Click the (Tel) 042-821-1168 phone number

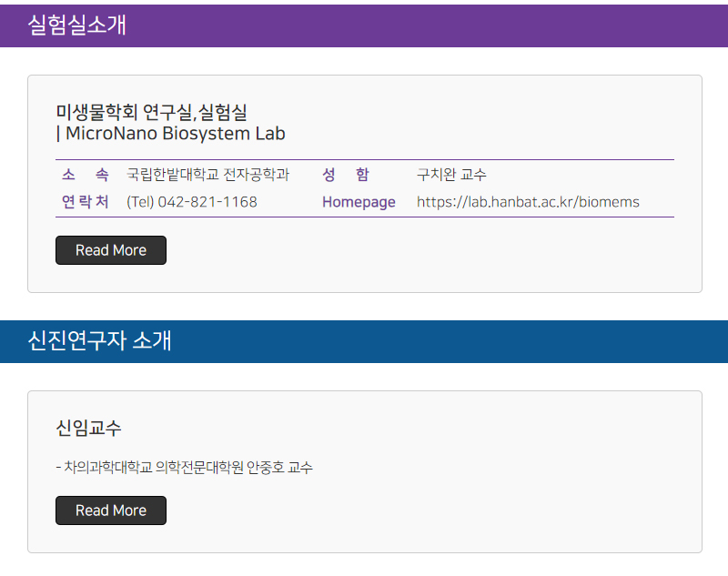point(192,202)
